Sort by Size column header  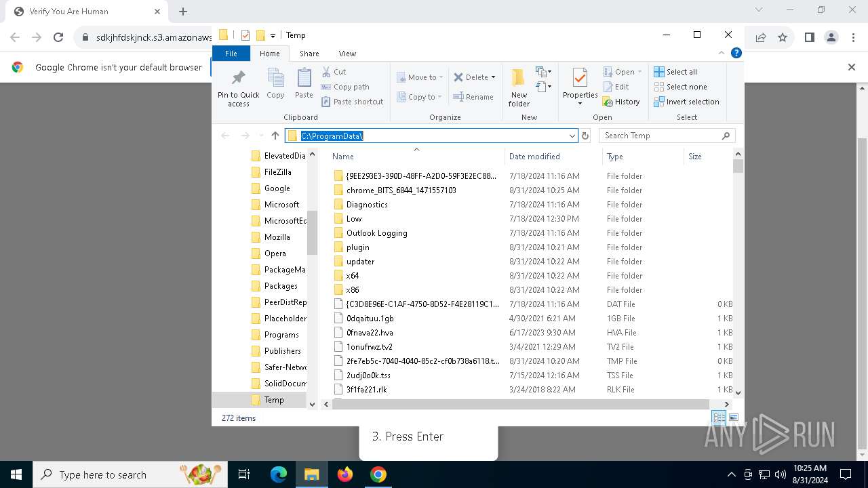[x=708, y=157]
